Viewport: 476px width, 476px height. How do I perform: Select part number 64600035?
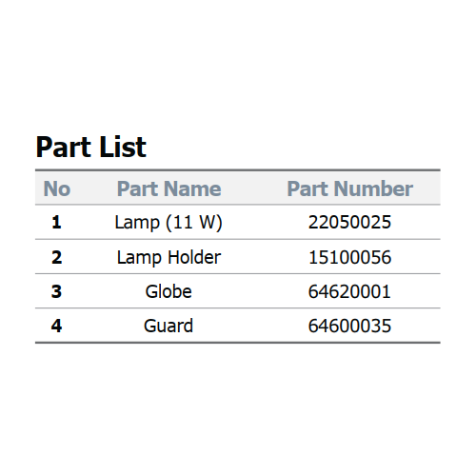(x=349, y=326)
